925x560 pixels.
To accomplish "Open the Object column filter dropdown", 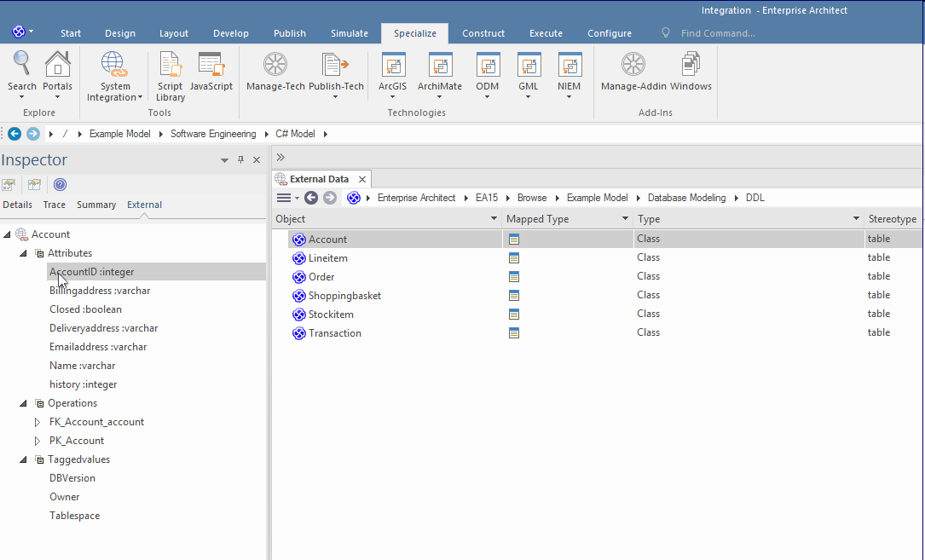I will 494,220.
